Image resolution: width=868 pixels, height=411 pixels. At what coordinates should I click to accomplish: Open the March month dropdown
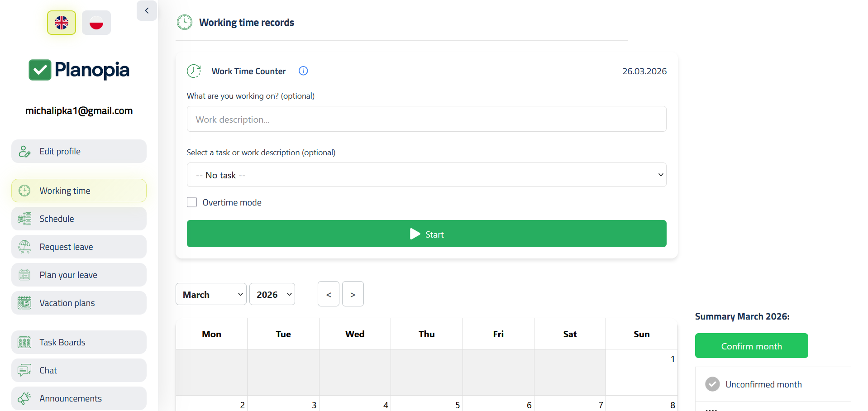coord(211,294)
